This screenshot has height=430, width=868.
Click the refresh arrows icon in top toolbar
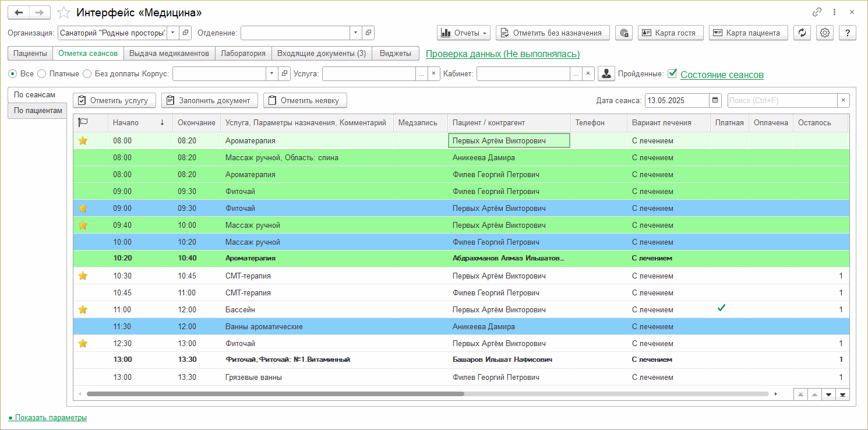[803, 33]
